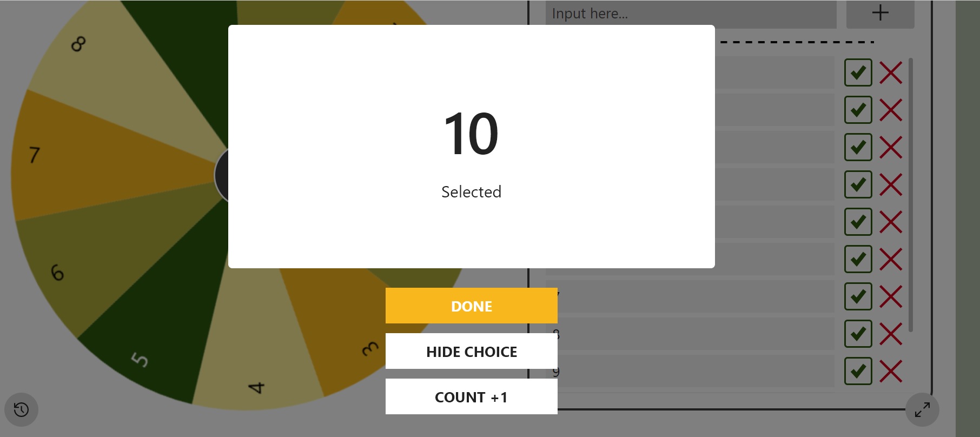Remove entry 7 with its red X

[x=890, y=296]
